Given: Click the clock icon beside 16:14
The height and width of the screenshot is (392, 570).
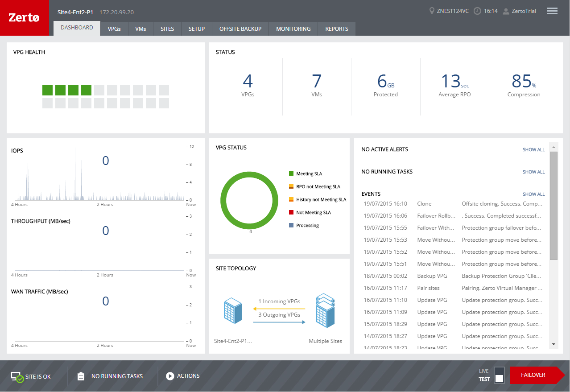Looking at the screenshot, I should (477, 11).
